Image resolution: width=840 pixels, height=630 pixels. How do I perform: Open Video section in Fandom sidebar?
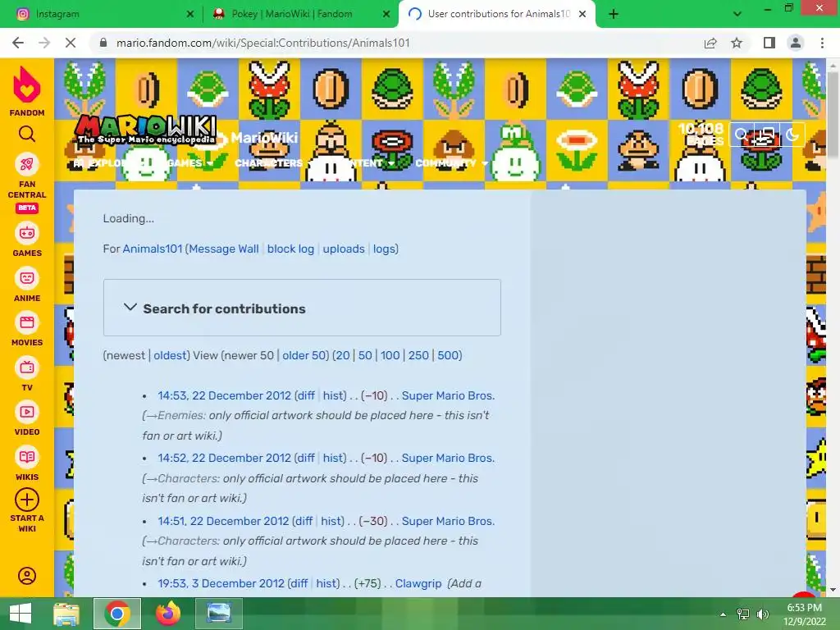click(27, 419)
